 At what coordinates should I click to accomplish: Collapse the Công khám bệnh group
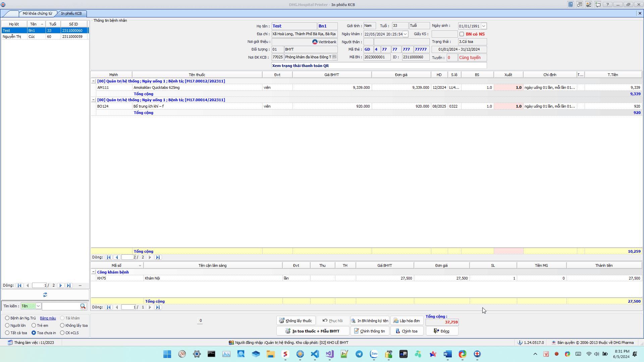(x=94, y=272)
